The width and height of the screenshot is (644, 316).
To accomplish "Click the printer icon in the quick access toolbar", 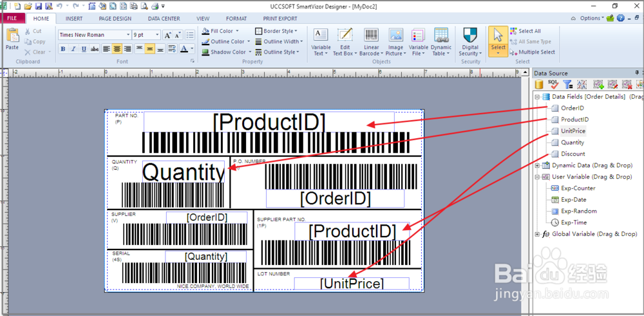I will coord(155,6).
